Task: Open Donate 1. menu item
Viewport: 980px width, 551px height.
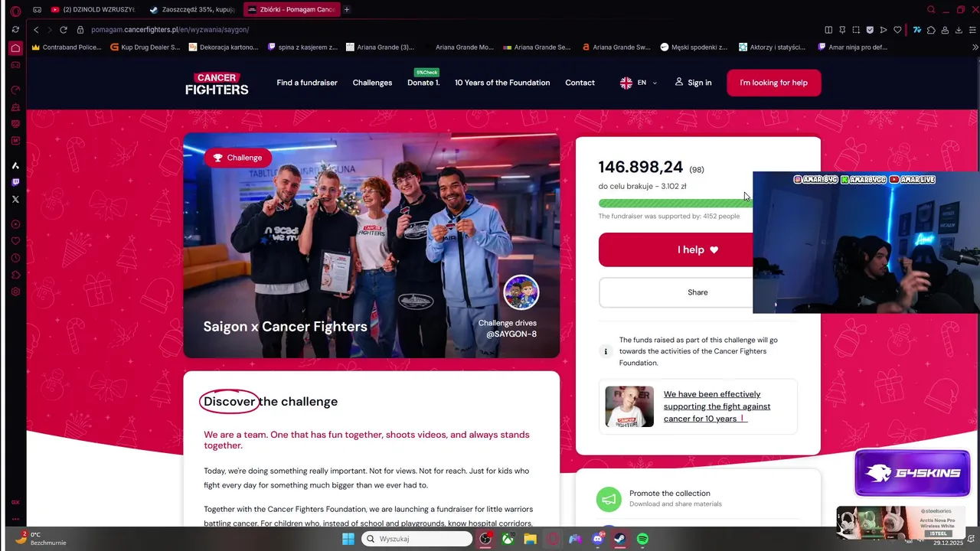Action: point(423,83)
